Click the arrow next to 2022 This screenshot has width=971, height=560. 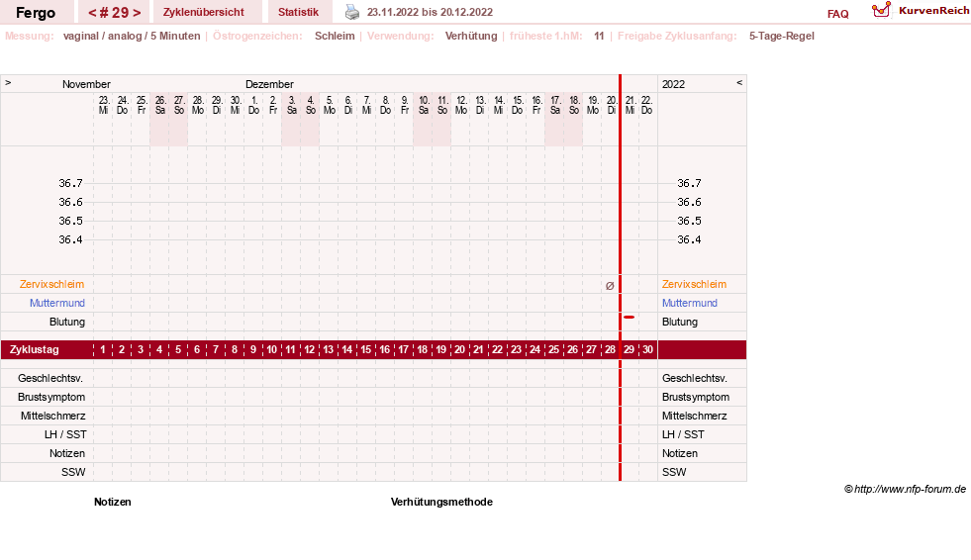click(x=738, y=82)
